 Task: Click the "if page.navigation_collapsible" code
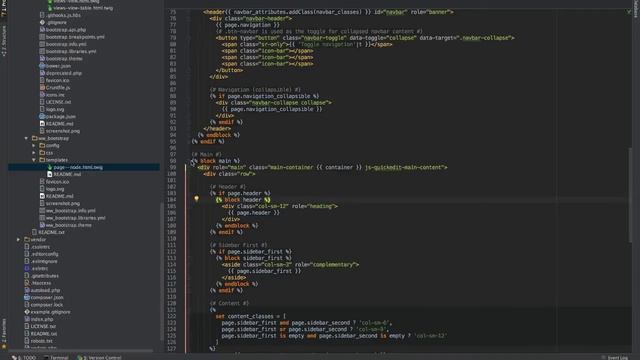[x=264, y=96]
